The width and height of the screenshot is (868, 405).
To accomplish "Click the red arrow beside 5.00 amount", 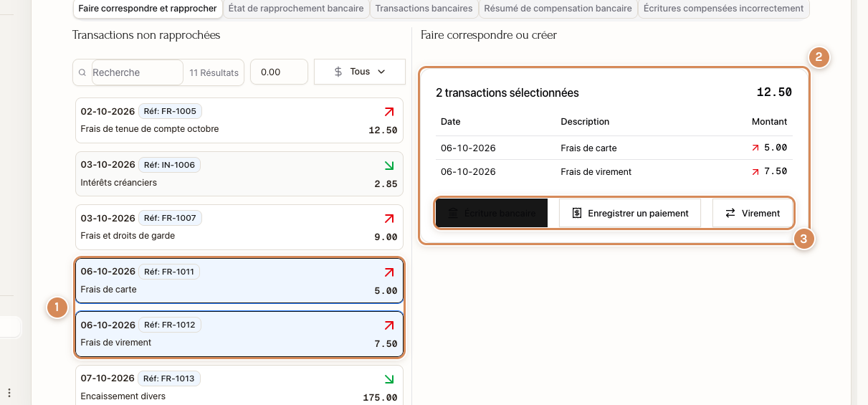I will 755,148.
